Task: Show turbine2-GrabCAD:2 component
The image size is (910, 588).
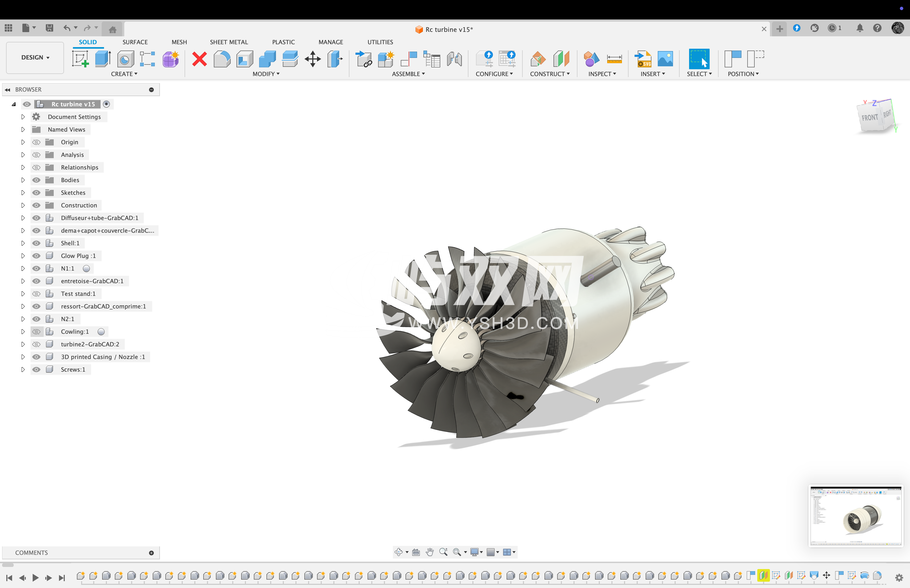Action: [x=36, y=344]
